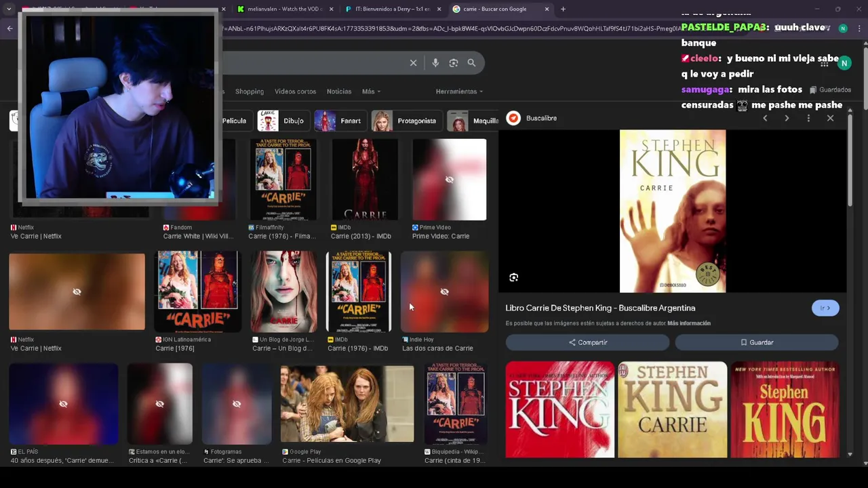Open Filmaffinity Carrie (1976) poster thumbnail
Image resolution: width=868 pixels, height=488 pixels.
click(283, 180)
